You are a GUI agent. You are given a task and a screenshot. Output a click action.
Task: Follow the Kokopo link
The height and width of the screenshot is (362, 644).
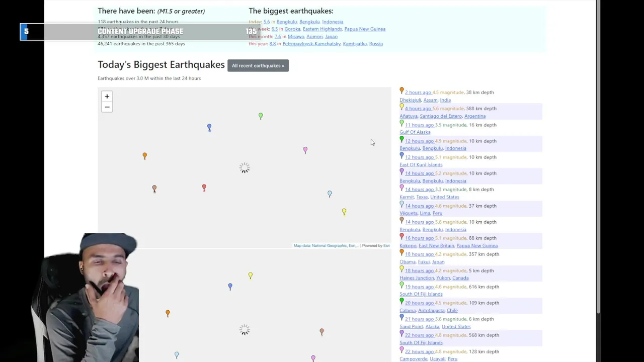[408, 246]
